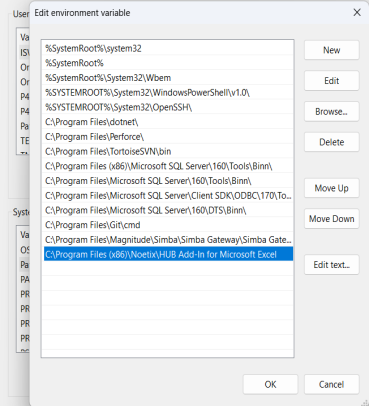
Task: Select the System32\Wbem path entry
Action: [168, 78]
